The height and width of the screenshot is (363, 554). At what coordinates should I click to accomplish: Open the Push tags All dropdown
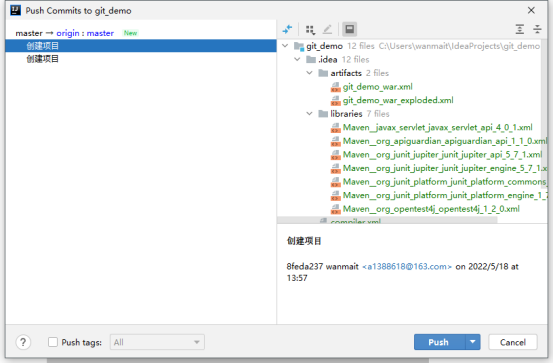[x=157, y=342]
